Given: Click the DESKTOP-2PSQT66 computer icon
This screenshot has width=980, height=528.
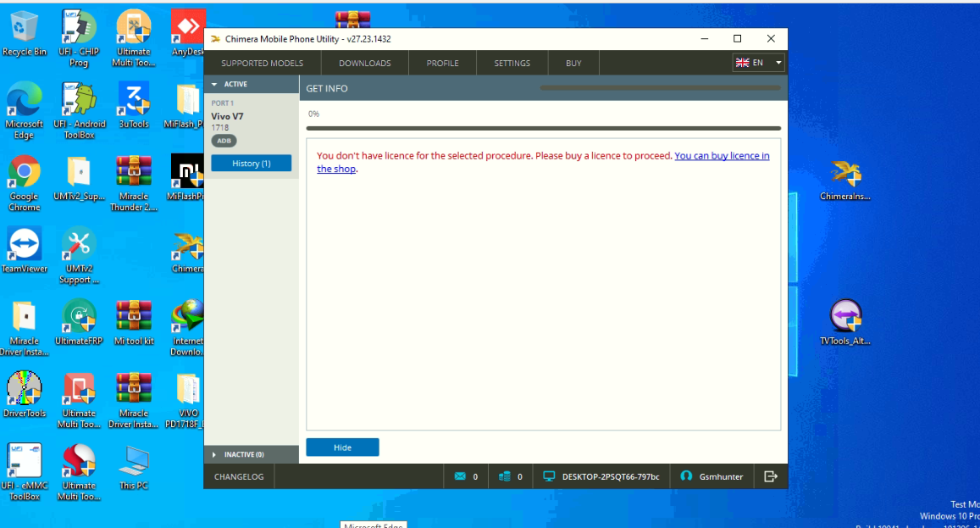Looking at the screenshot, I should click(549, 476).
